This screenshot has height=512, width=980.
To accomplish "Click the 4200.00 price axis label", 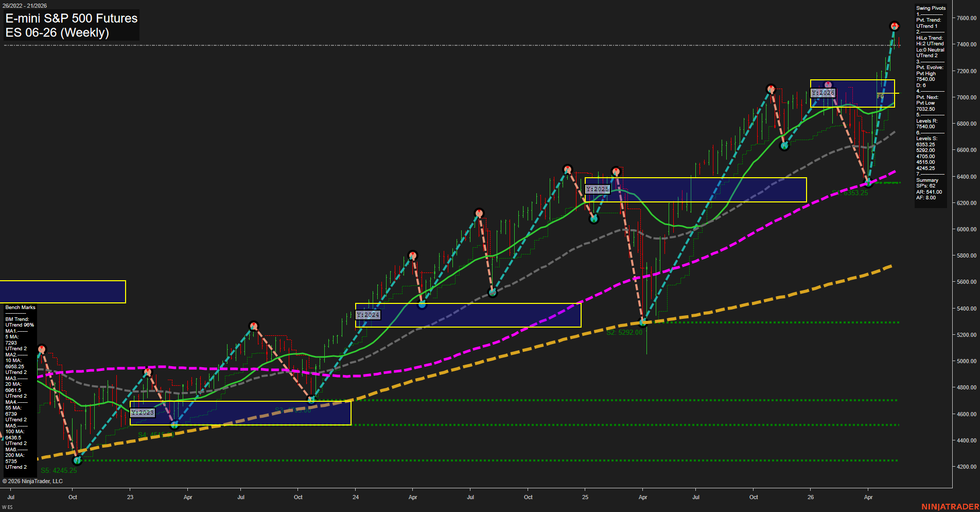I will coord(966,467).
